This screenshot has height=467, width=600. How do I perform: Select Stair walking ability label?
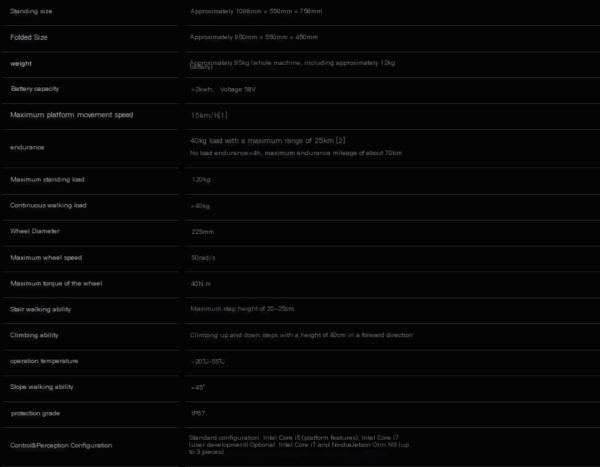pos(41,309)
